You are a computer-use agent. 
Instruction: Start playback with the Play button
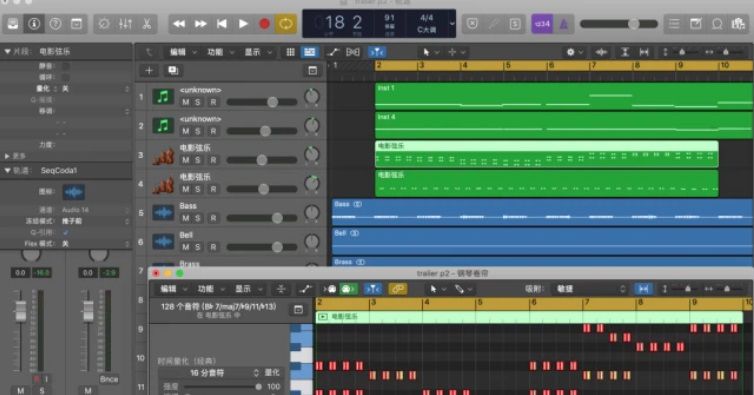click(x=243, y=24)
